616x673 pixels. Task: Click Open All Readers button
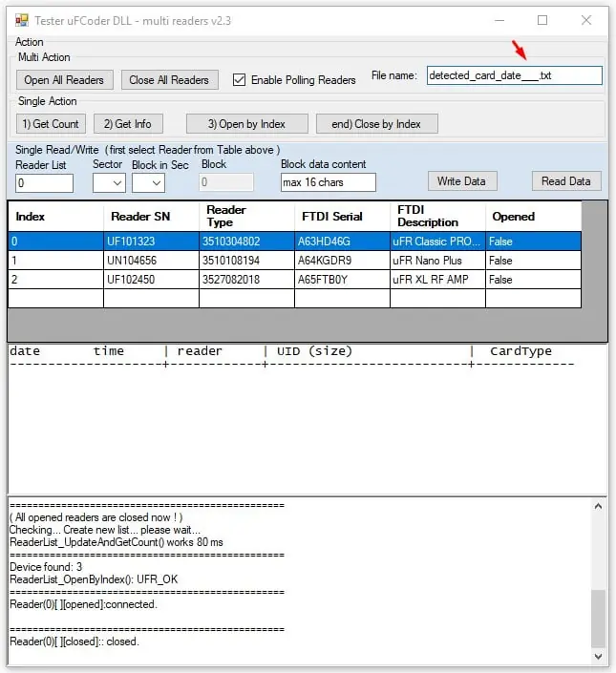(65, 80)
